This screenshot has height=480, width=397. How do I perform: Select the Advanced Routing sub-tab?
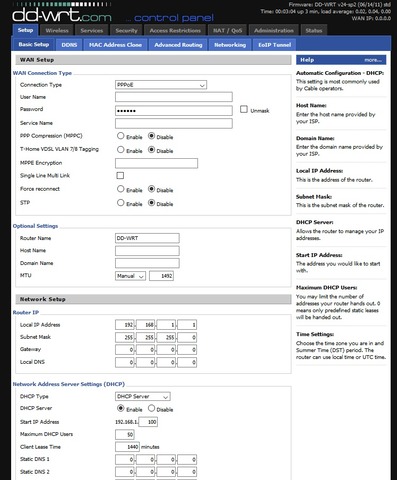coord(178,45)
